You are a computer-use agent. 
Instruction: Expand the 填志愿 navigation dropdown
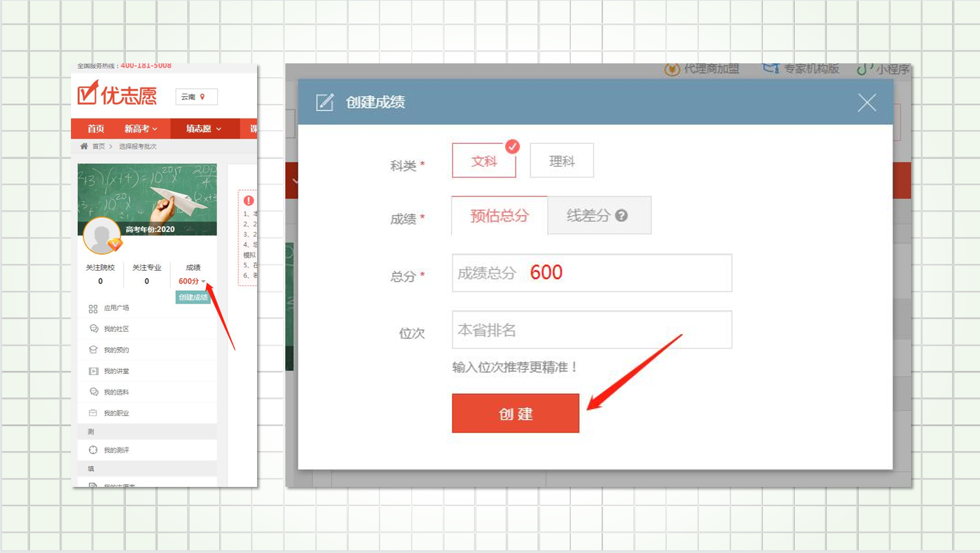203,129
